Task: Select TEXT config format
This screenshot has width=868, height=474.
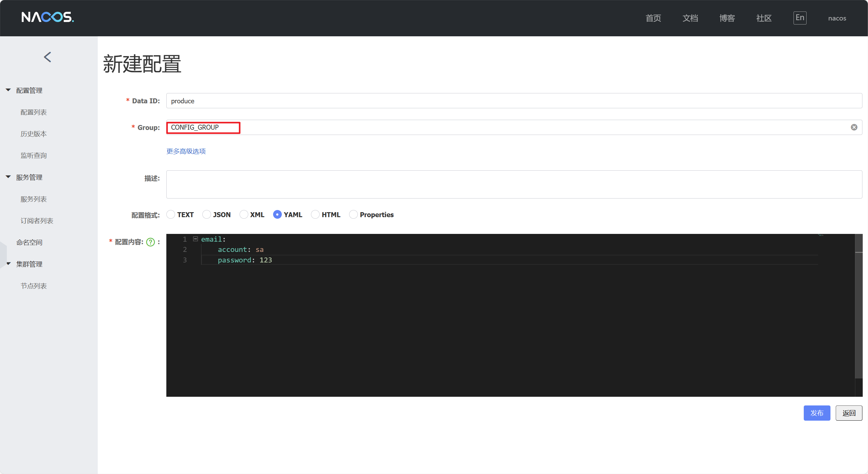Action: coord(171,215)
